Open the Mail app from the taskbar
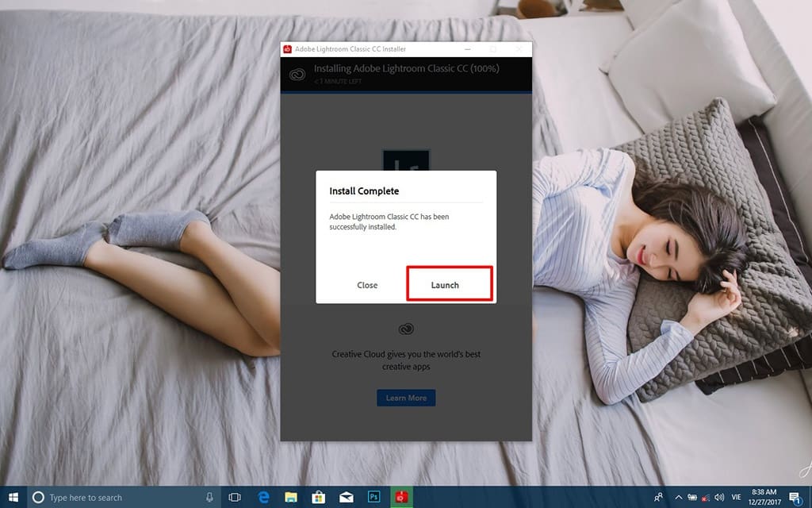Image resolution: width=812 pixels, height=508 pixels. point(347,497)
